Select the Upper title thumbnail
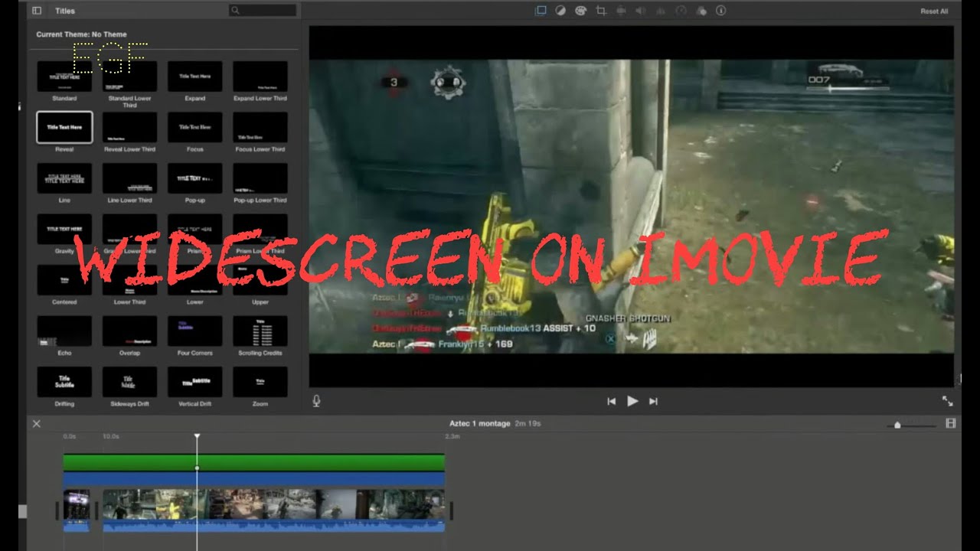Image resolution: width=980 pixels, height=551 pixels. (260, 280)
